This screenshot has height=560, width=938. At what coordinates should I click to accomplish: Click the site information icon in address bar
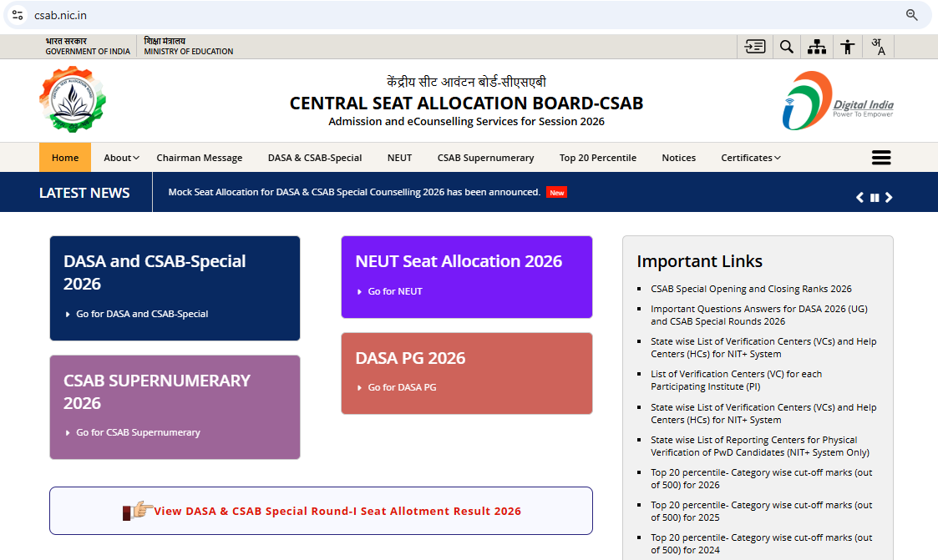[x=18, y=15]
